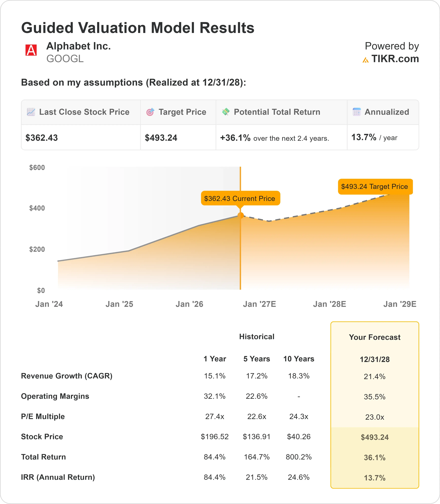Click the 27.4x one-year P/E multiple

click(215, 417)
